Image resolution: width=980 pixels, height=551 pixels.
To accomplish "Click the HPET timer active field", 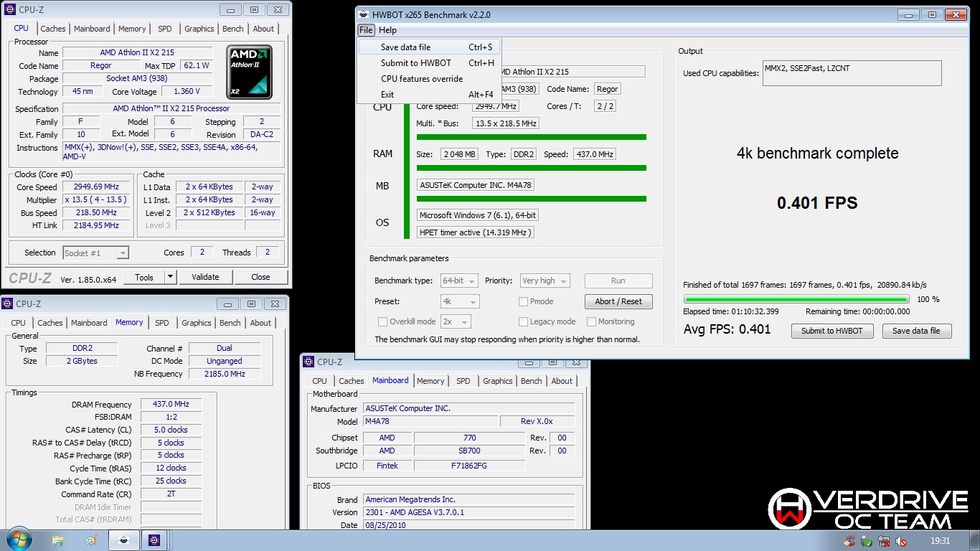I will [476, 232].
